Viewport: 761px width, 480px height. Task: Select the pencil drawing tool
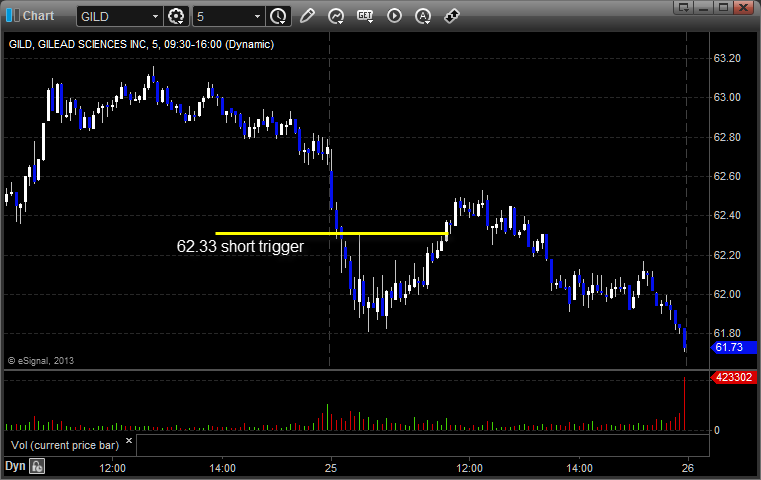coord(307,16)
